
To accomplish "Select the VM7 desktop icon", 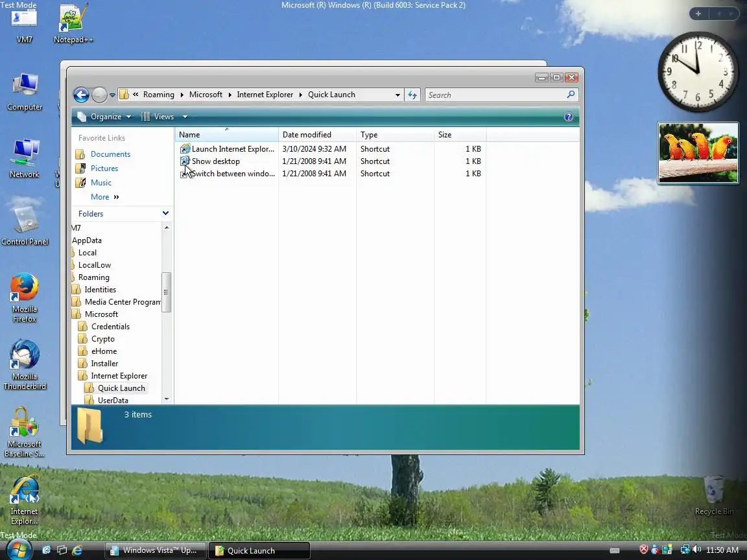I will pyautogui.click(x=24, y=26).
